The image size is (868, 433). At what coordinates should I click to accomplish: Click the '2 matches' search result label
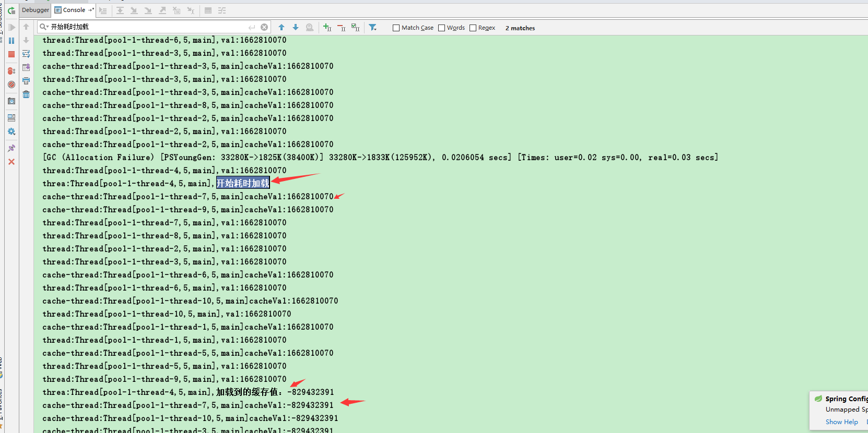[520, 28]
